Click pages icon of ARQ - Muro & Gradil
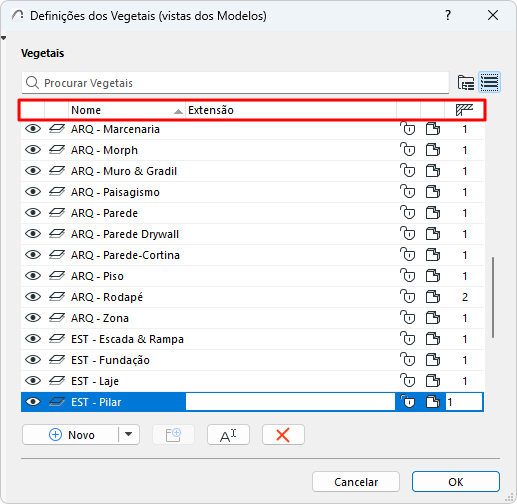Image resolution: width=517 pixels, height=504 pixels. tap(433, 171)
